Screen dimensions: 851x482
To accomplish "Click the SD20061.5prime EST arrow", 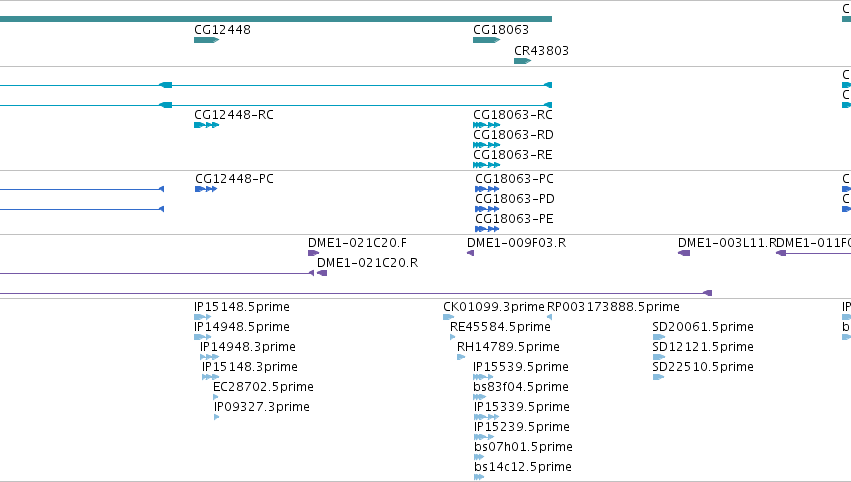I will click(658, 337).
